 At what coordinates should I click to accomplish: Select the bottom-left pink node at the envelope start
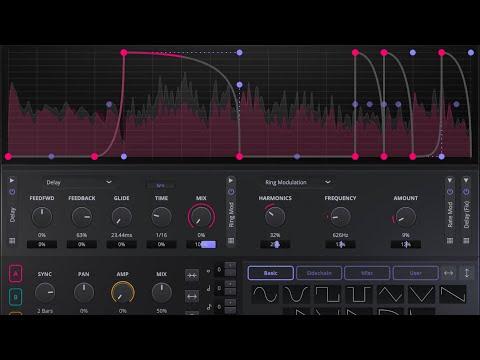click(x=8, y=156)
